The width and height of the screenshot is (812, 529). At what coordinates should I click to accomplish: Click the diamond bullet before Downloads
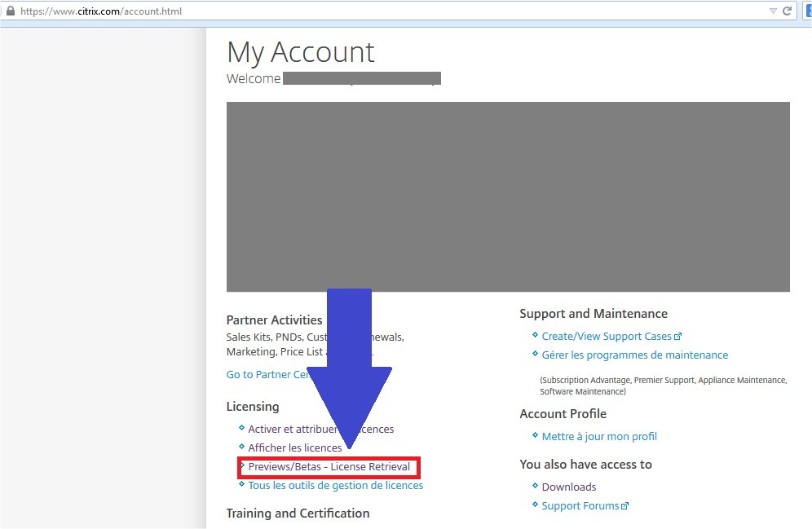tap(535, 486)
